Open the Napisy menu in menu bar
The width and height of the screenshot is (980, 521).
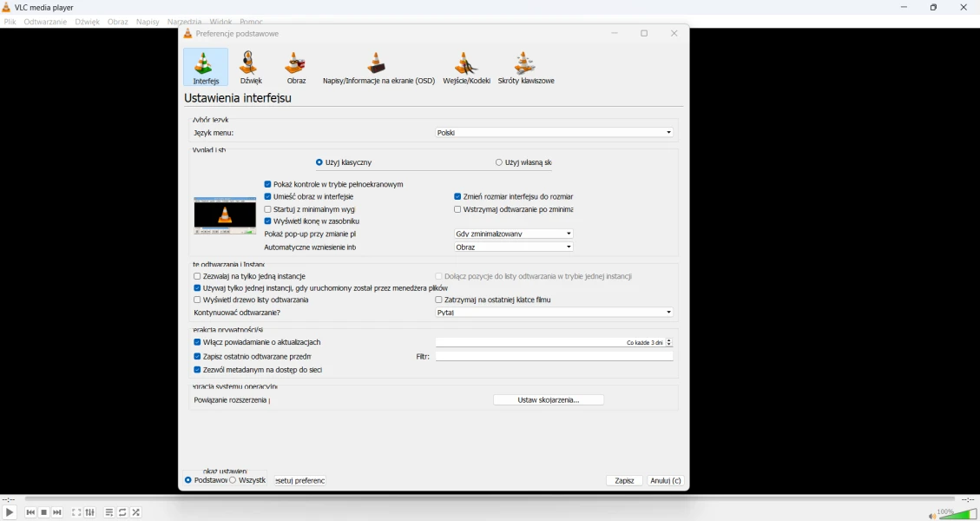148,22
